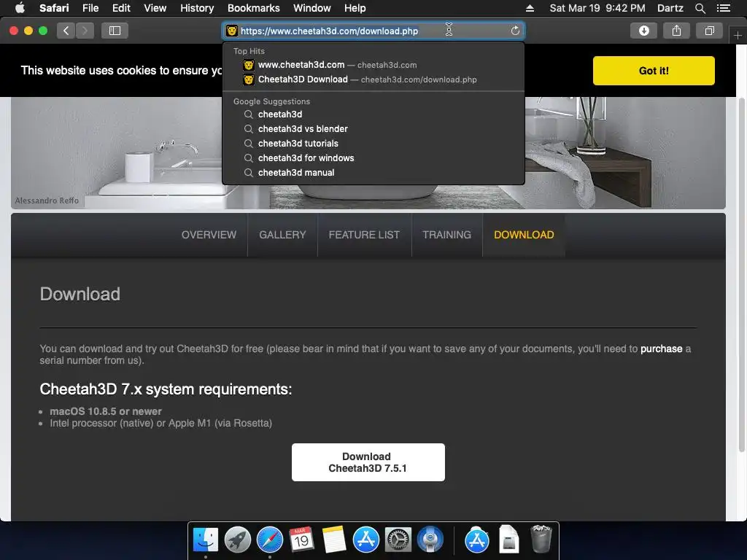Select the 'cheetah3d vs blender' suggestion
Viewport: 747px width, 560px height.
pos(373,128)
